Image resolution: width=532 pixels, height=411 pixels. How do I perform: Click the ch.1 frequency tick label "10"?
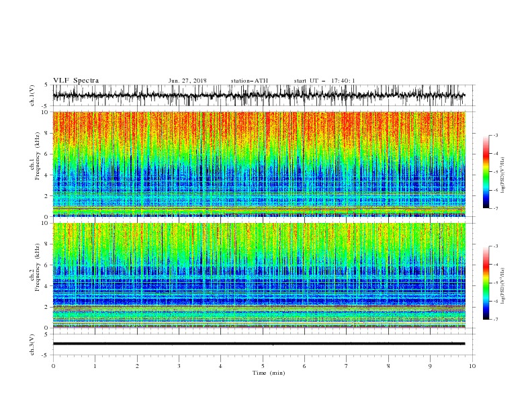point(46,112)
